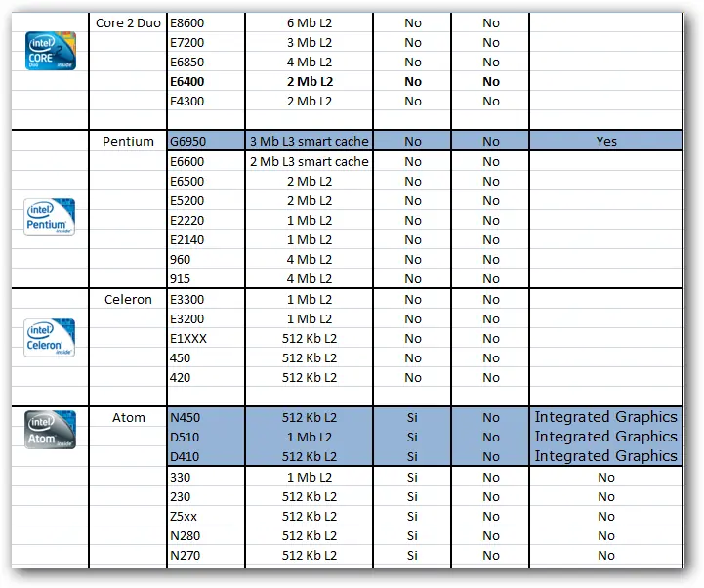Viewport: 704px width, 588px height.
Task: Click the Z5xx model cell
Action: pos(206,516)
